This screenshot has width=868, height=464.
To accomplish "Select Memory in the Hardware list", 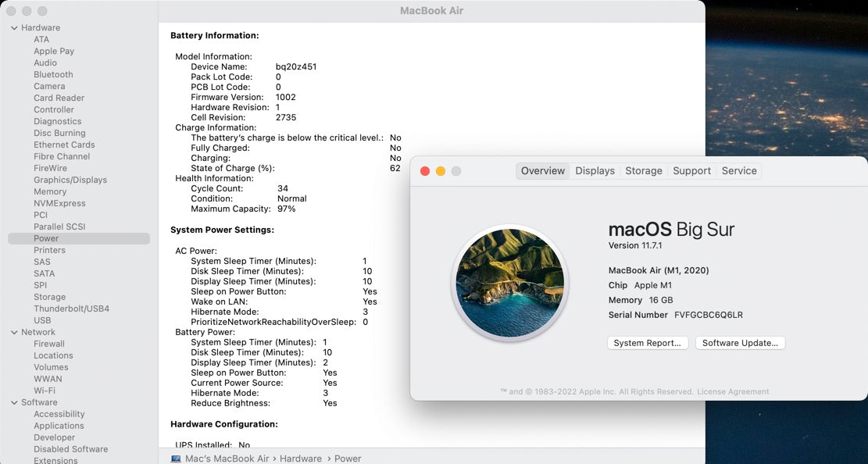I will click(x=48, y=191).
